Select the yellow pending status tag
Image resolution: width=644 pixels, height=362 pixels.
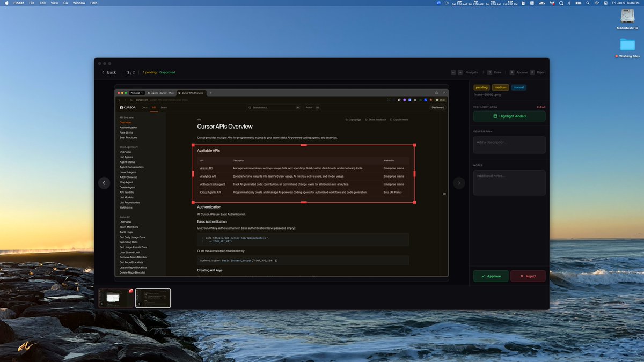point(481,87)
